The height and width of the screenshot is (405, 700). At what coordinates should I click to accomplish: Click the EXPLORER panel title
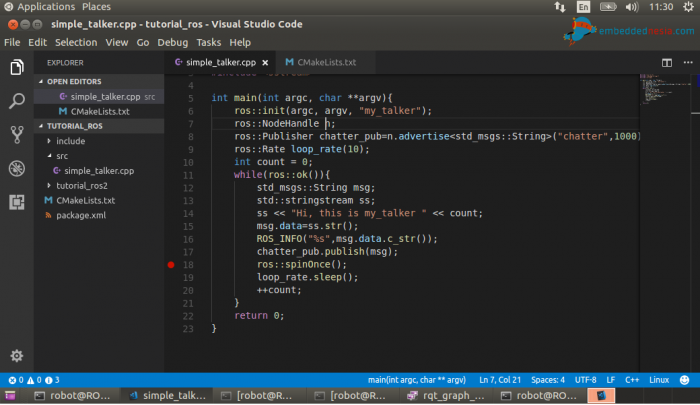pyautogui.click(x=65, y=63)
